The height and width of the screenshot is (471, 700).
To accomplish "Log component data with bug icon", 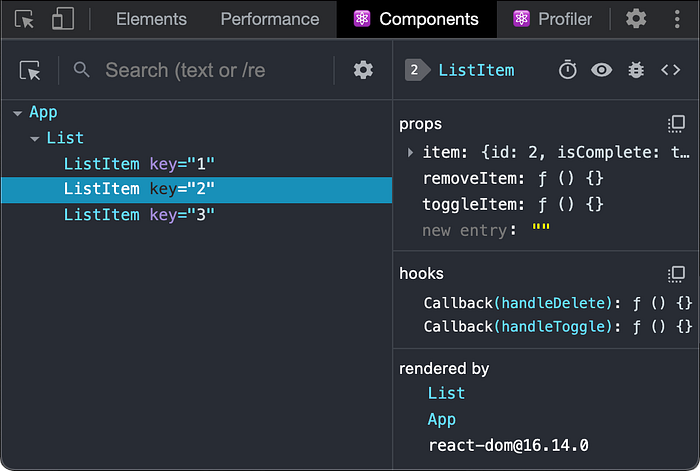I will coord(636,70).
